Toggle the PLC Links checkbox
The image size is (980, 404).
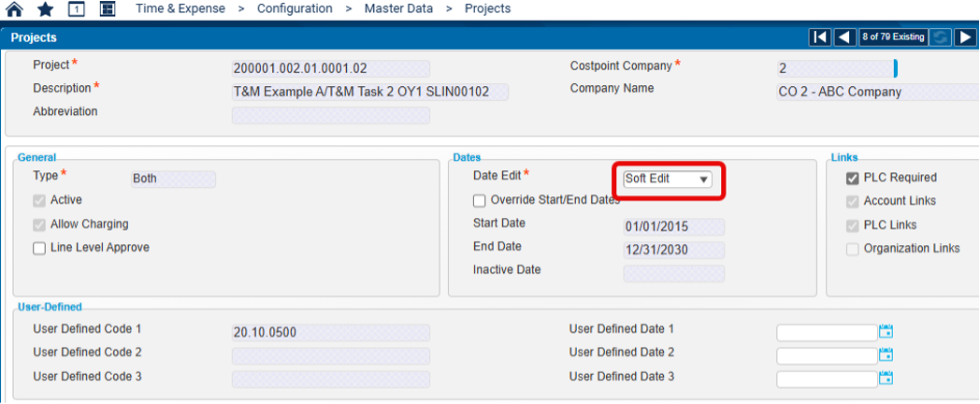853,225
